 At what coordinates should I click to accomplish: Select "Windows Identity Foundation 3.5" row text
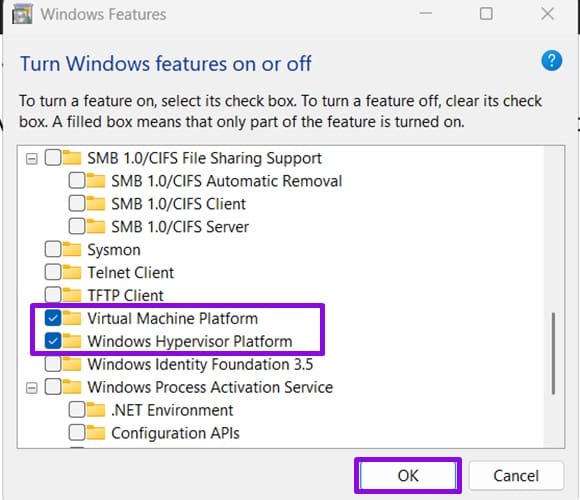pos(200,364)
